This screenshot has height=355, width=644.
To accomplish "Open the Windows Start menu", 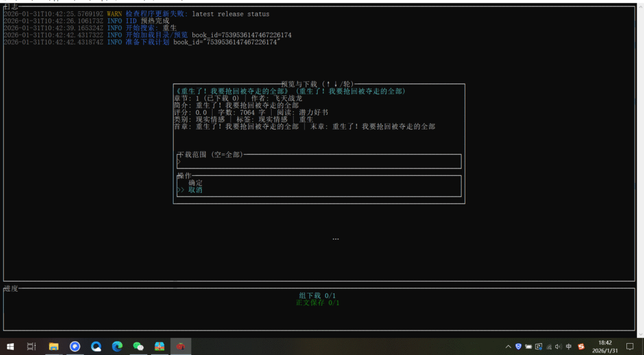I will (x=11, y=346).
